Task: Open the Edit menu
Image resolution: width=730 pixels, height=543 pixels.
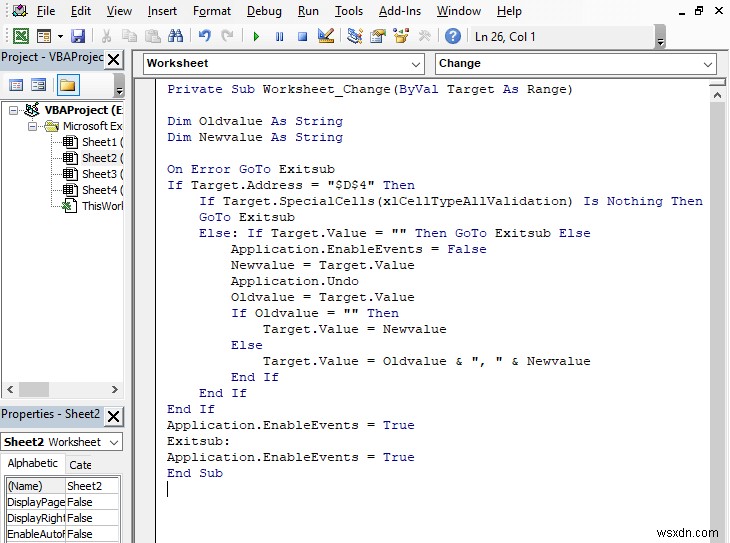Action: (x=81, y=11)
